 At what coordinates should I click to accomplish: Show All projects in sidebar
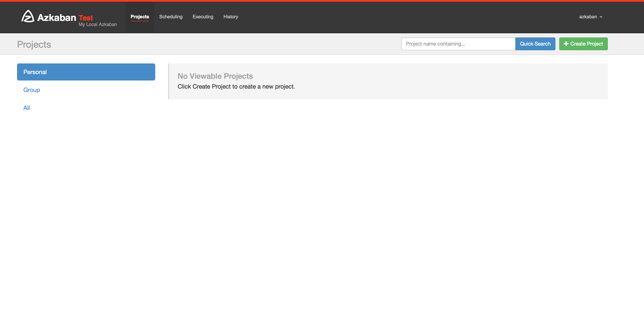26,108
